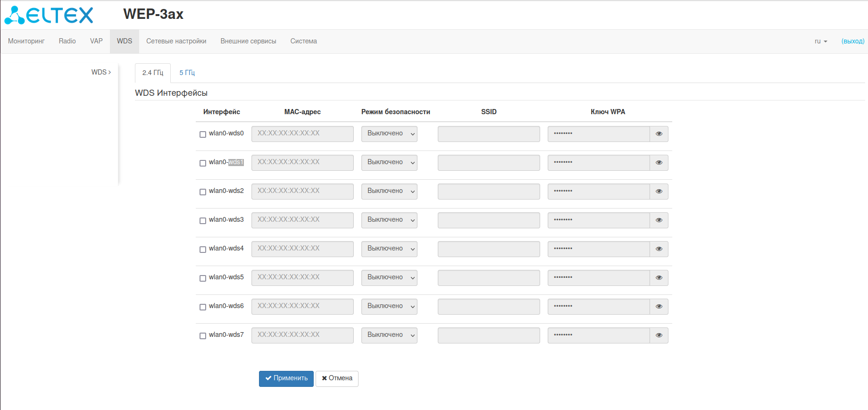Viewport: 868px width, 410px height.
Task: Click the SSID field for wlan0-wds6
Action: (x=489, y=307)
